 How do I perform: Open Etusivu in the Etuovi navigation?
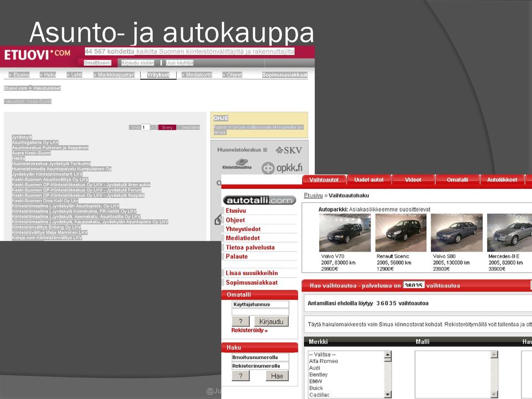point(19,75)
